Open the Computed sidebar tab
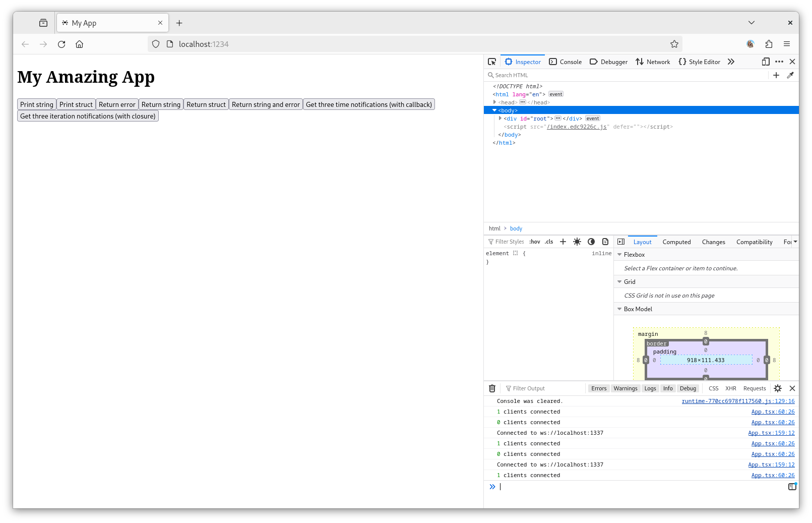812x523 pixels. pyautogui.click(x=676, y=242)
